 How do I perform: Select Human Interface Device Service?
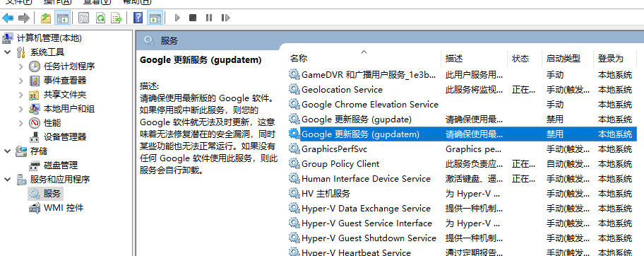point(462,179)
